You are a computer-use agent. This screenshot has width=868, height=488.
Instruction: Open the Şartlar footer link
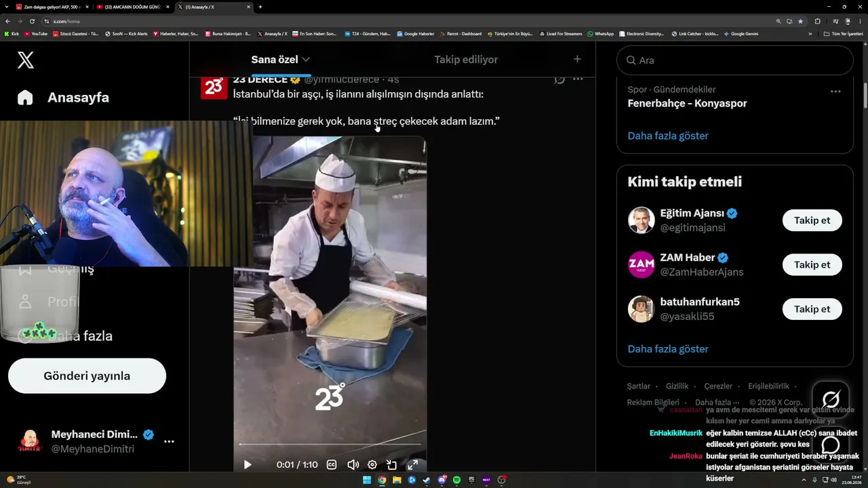click(x=638, y=386)
